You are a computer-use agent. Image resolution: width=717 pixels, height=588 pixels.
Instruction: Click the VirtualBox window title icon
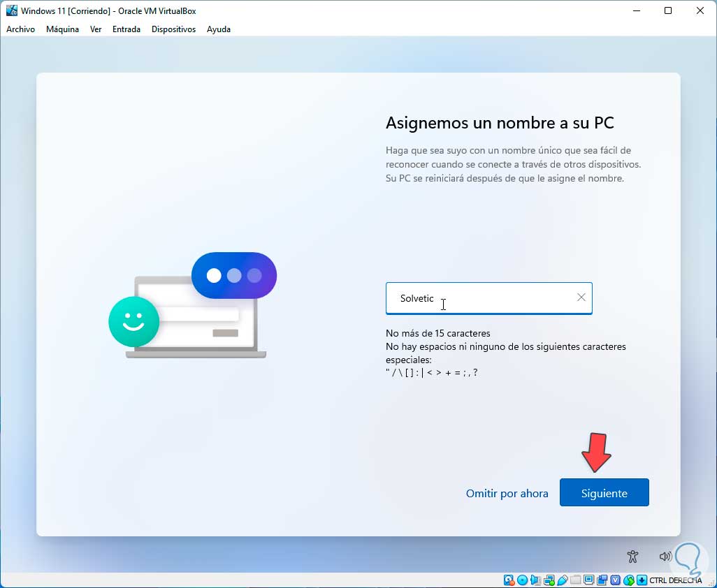pyautogui.click(x=11, y=10)
